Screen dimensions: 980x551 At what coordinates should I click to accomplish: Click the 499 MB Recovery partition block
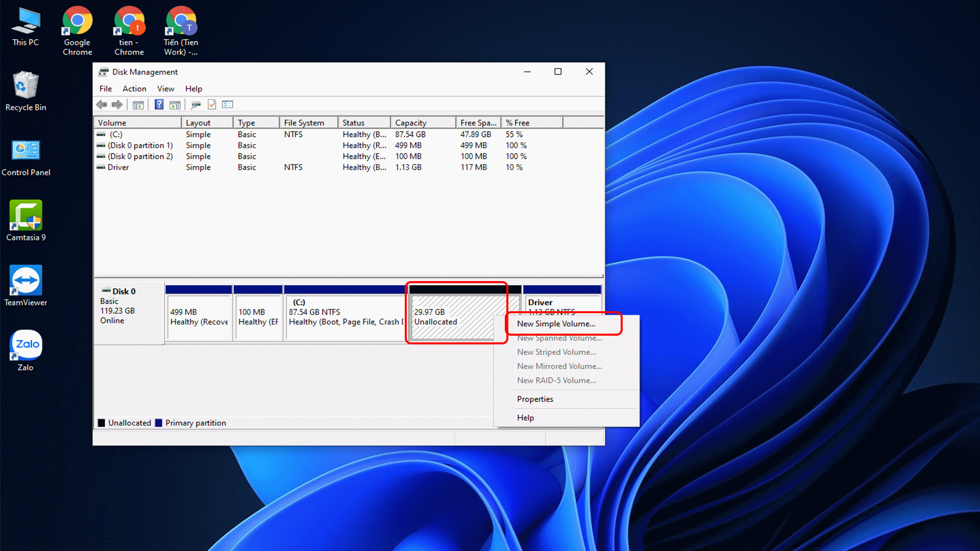click(199, 316)
